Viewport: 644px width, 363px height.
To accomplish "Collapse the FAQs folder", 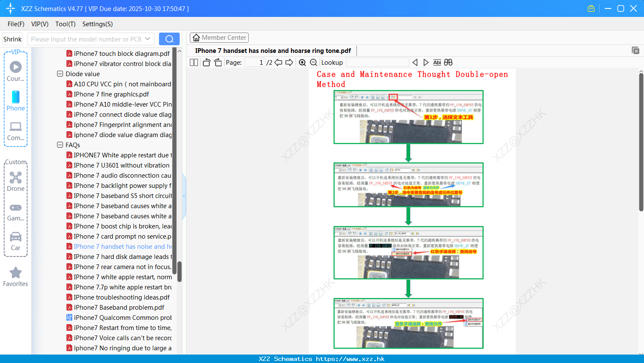I will pos(60,145).
